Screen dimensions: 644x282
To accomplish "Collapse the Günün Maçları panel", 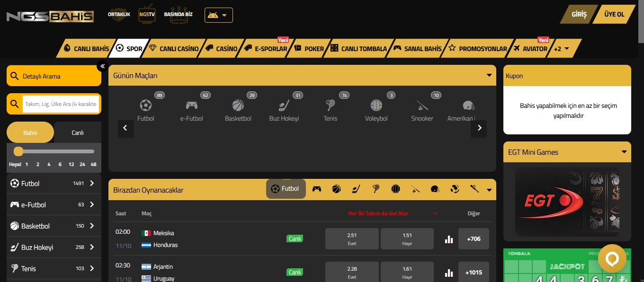I will point(489,75).
